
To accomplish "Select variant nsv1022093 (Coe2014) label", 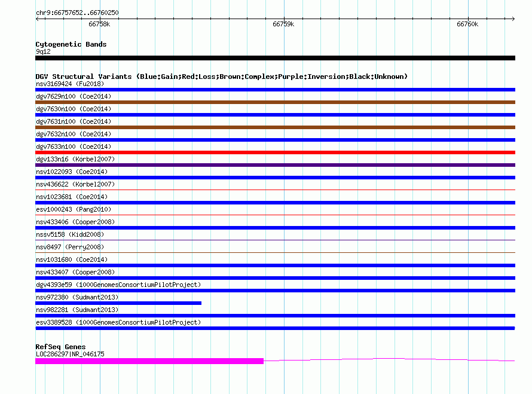I will coord(72,172).
